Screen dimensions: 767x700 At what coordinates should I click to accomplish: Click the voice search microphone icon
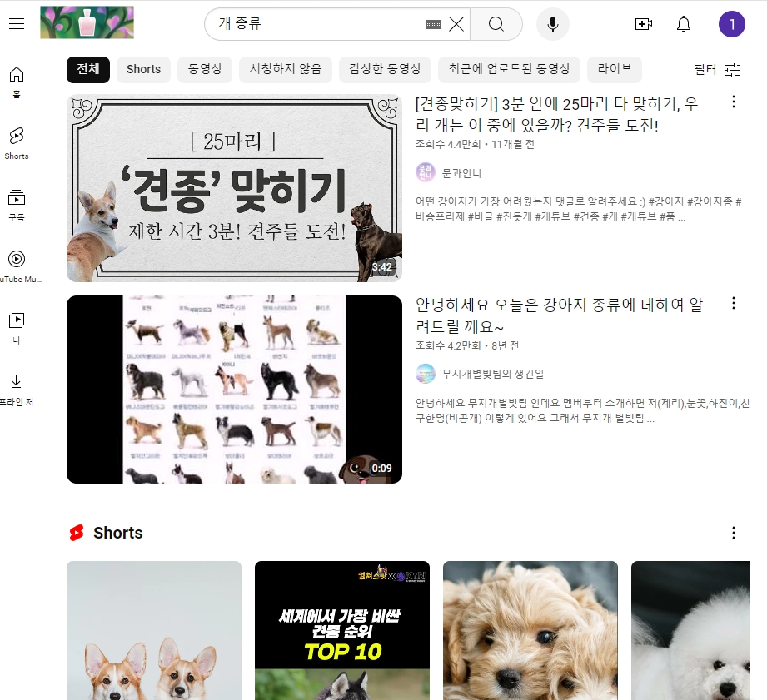pyautogui.click(x=552, y=24)
